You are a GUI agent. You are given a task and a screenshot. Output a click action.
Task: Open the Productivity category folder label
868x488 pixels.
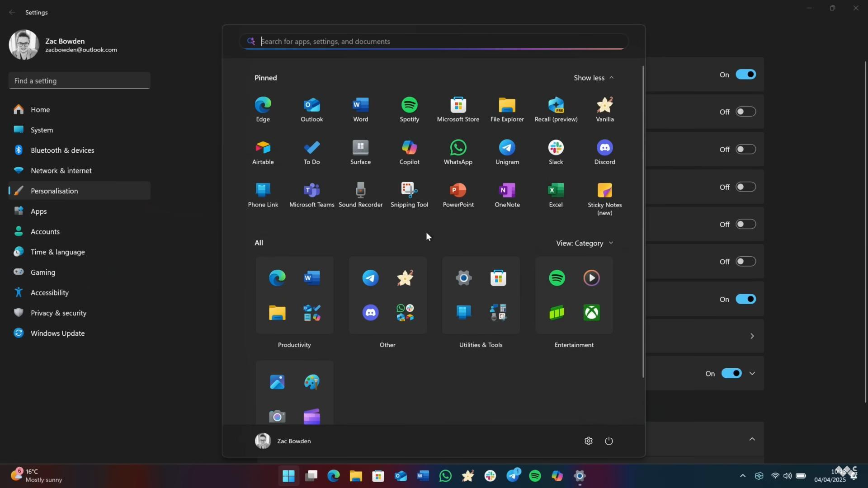click(x=294, y=345)
